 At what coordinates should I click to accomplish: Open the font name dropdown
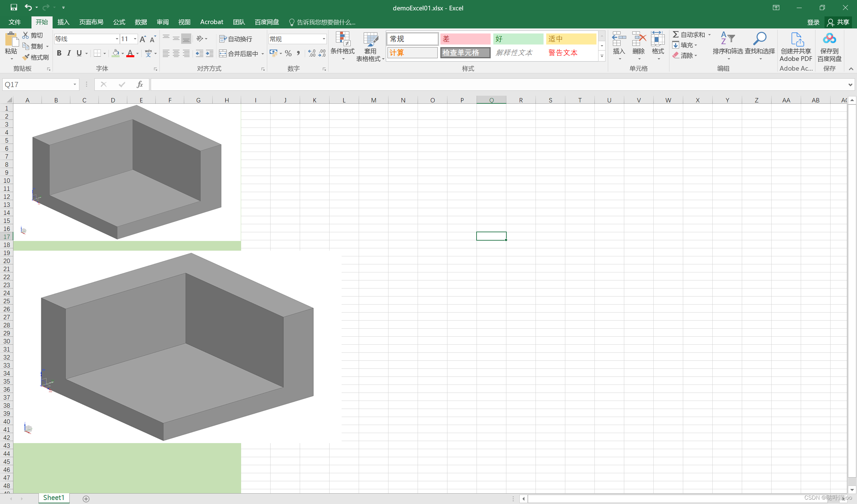[117, 39]
